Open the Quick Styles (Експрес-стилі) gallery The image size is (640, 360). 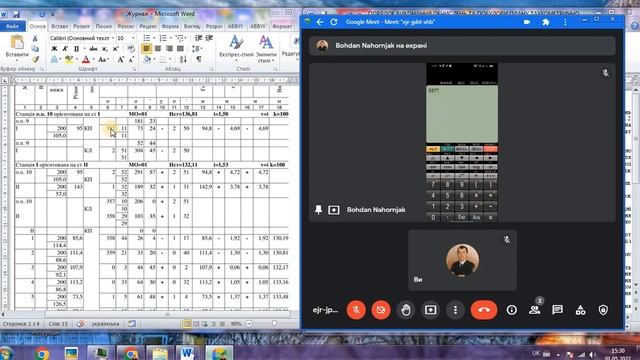point(236,48)
